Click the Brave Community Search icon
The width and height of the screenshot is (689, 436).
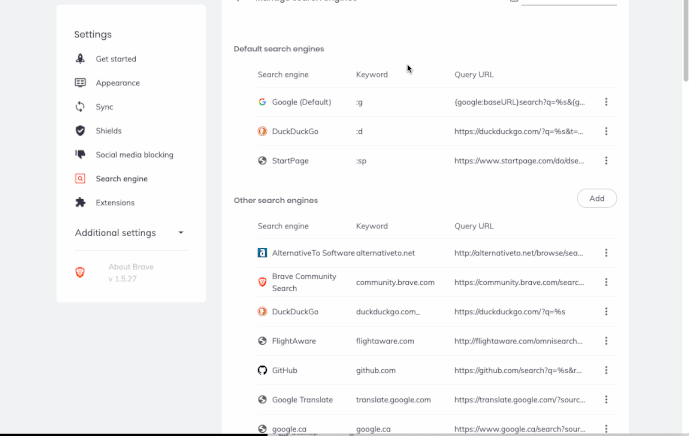262,282
